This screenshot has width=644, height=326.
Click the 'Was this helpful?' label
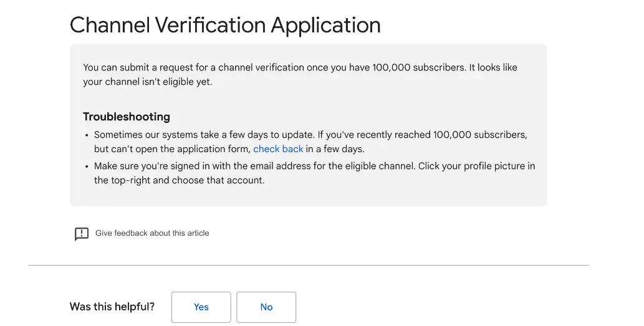[x=112, y=307]
